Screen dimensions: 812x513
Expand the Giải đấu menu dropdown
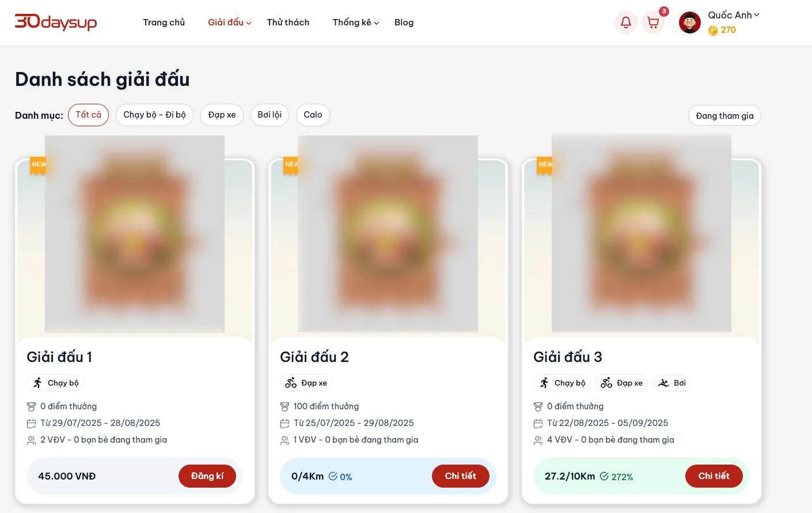pyautogui.click(x=229, y=22)
